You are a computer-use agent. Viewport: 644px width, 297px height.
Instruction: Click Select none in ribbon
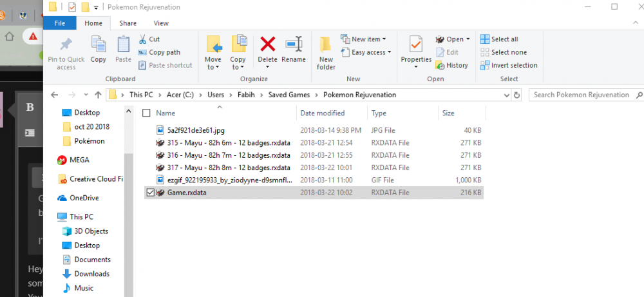pyautogui.click(x=504, y=52)
